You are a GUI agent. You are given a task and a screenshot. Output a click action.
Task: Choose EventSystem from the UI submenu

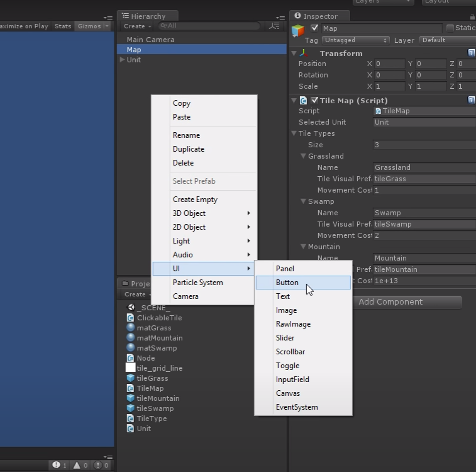(303, 407)
